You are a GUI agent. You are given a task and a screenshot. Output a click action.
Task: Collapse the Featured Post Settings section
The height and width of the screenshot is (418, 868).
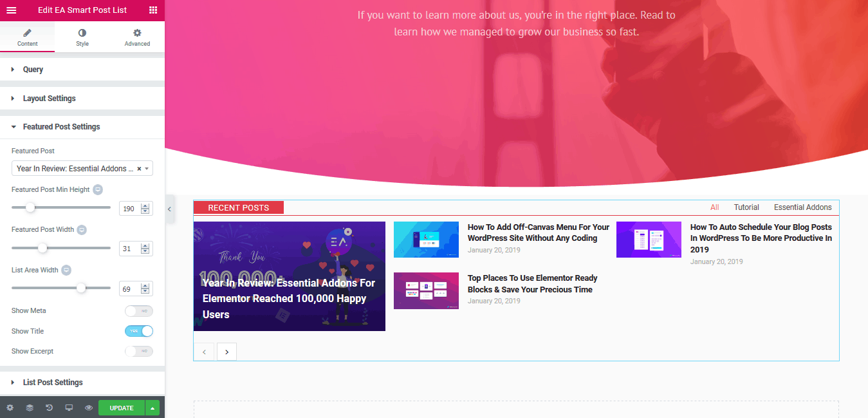point(82,127)
